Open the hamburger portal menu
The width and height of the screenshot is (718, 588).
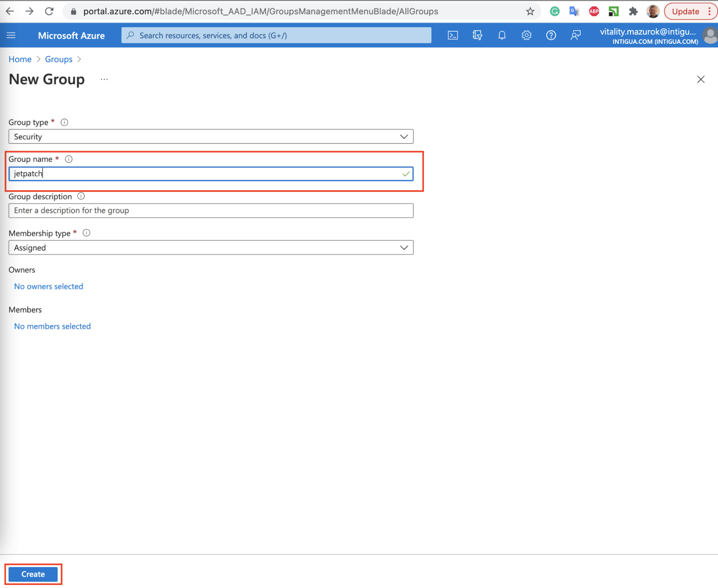[11, 35]
